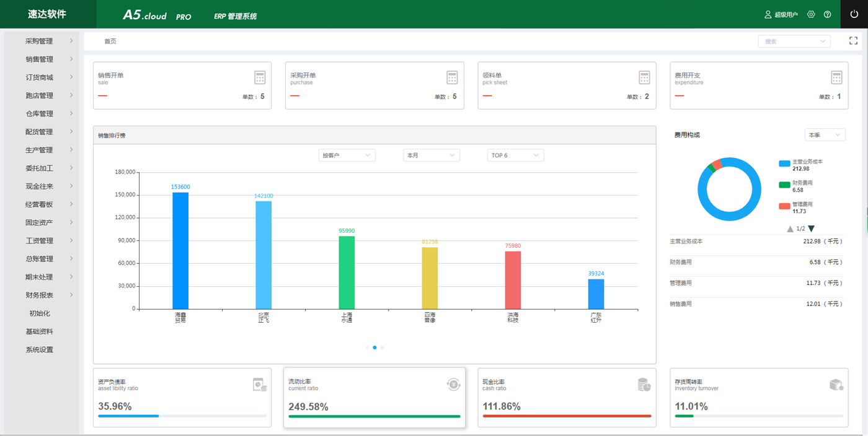The width and height of the screenshot is (868, 436).
Task: Click the calculator icon on 费用开支 card
Action: pos(836,77)
